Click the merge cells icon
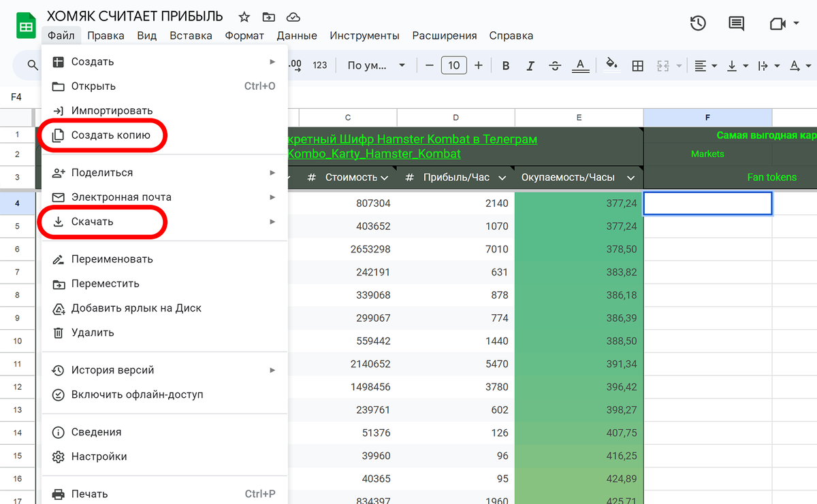The image size is (817, 504). (662, 65)
